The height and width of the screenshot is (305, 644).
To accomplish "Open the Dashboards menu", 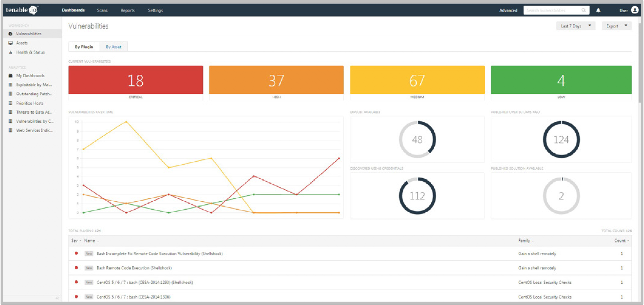I will (x=73, y=10).
